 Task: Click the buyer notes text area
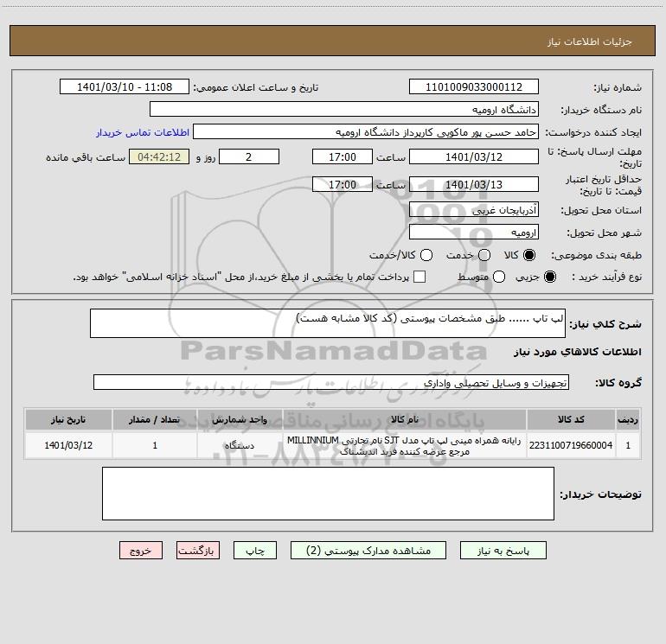click(x=328, y=494)
